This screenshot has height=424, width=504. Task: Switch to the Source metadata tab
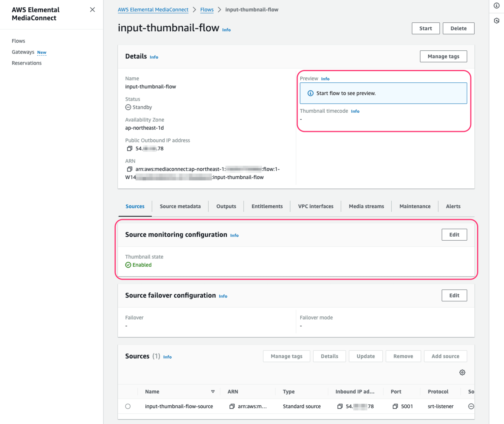(x=180, y=206)
